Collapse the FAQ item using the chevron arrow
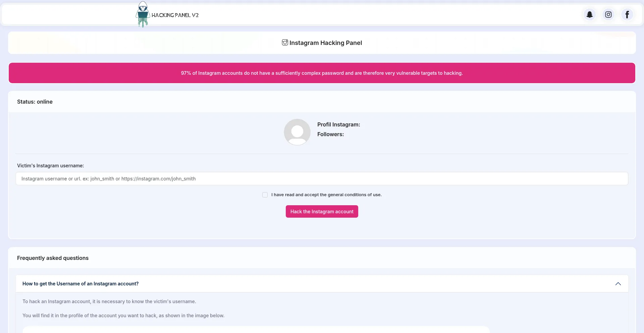Viewport: 644px width, 333px height. [x=618, y=284]
